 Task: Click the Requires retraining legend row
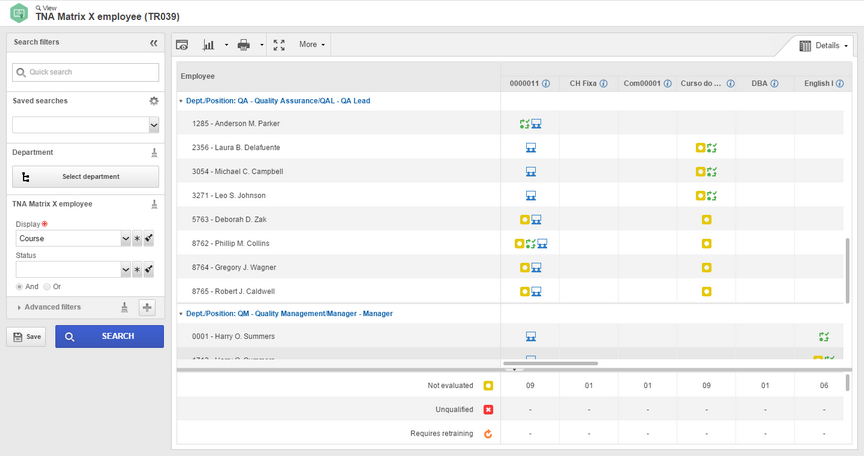[510, 433]
